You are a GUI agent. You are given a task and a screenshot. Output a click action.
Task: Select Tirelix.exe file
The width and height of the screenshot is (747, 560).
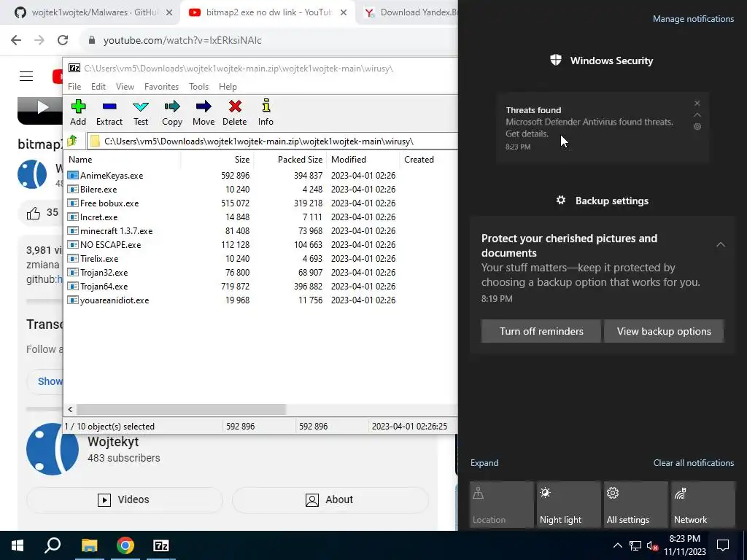[99, 259]
